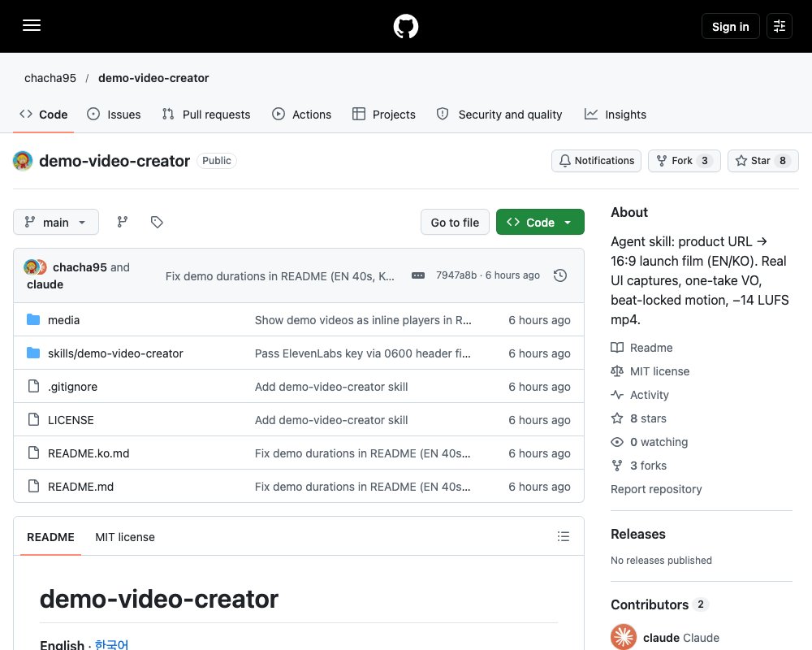812x650 pixels.
Task: View tags via the tag icon
Action: click(x=157, y=223)
